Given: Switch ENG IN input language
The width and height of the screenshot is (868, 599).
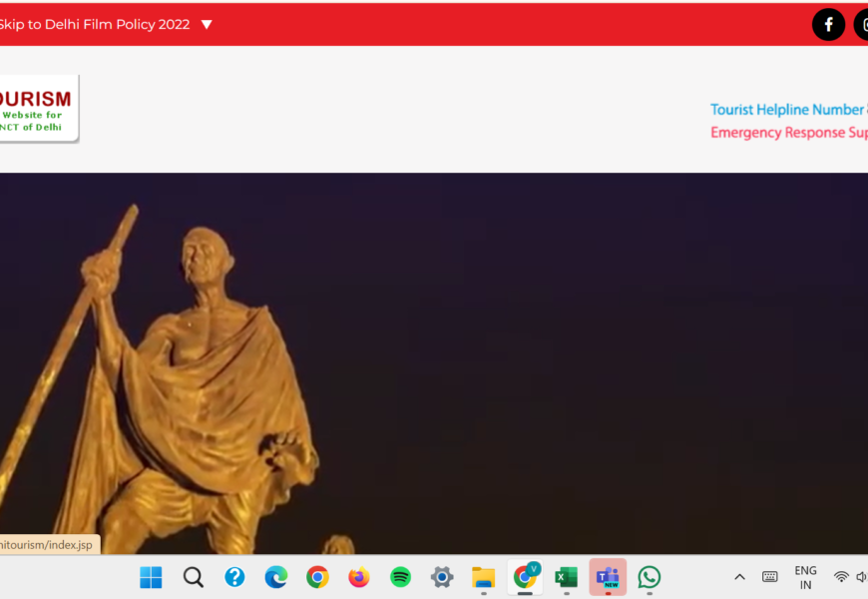Looking at the screenshot, I should coord(805,577).
